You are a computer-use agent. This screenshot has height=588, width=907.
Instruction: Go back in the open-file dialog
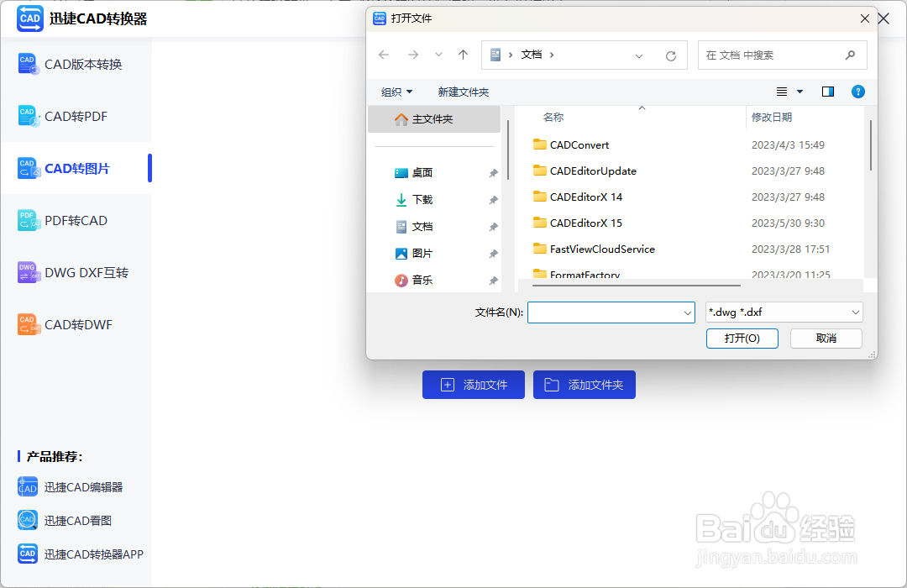point(384,55)
